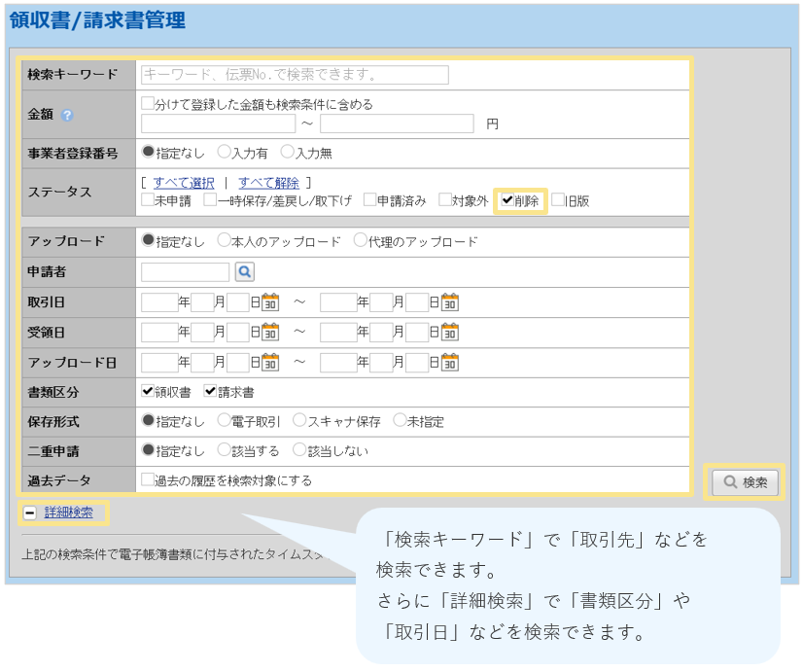Uncheck the 請求書 document type checkbox
The image size is (803, 672).
point(210,392)
